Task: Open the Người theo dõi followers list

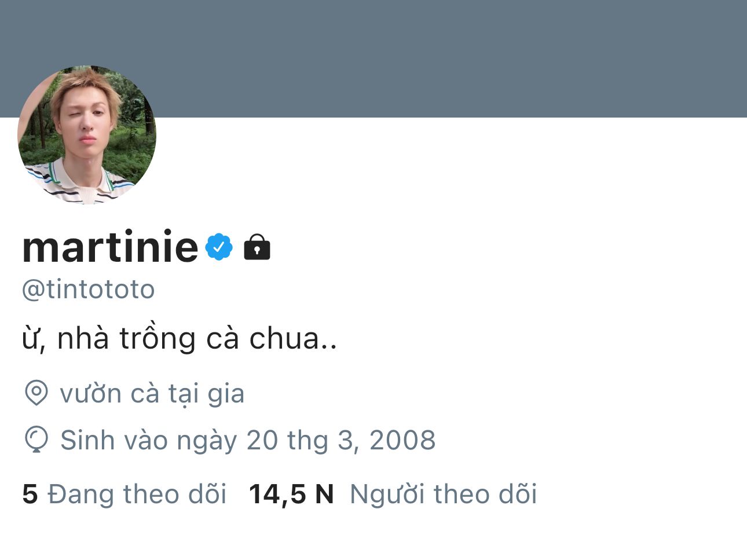Action: (443, 494)
